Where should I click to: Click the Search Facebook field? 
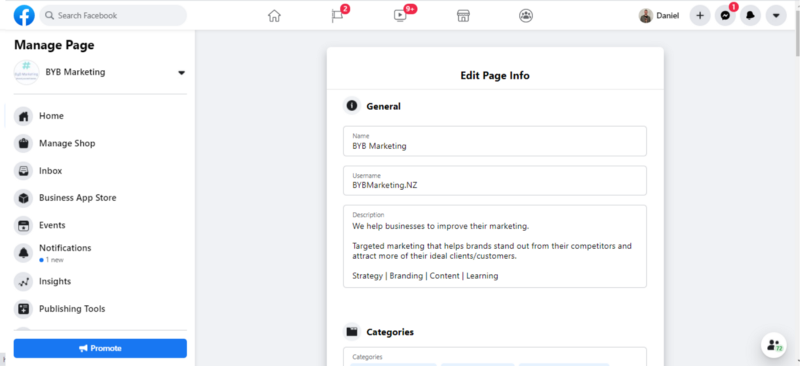[113, 16]
